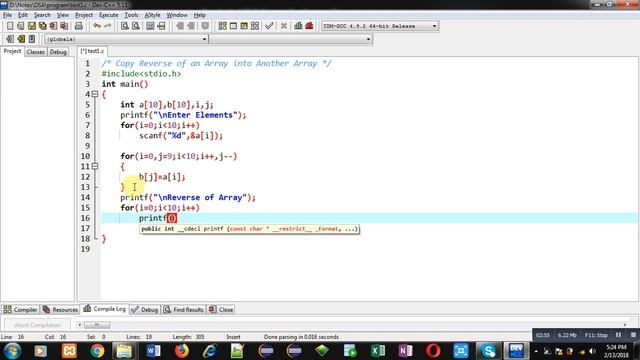The image size is (640, 360).
Task: Open Profile Analysis chart icon
Action: [298, 26]
